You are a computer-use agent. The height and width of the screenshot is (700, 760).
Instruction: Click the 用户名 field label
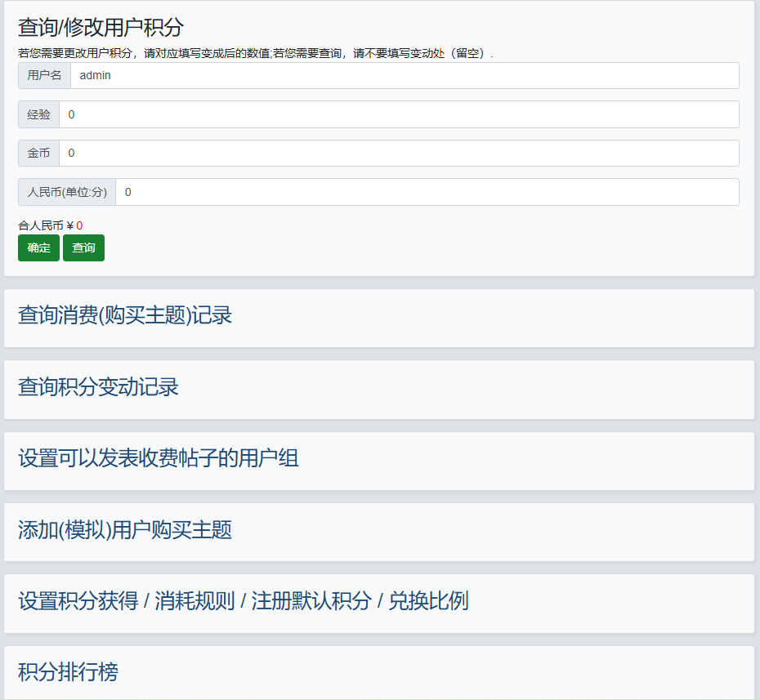click(44, 76)
